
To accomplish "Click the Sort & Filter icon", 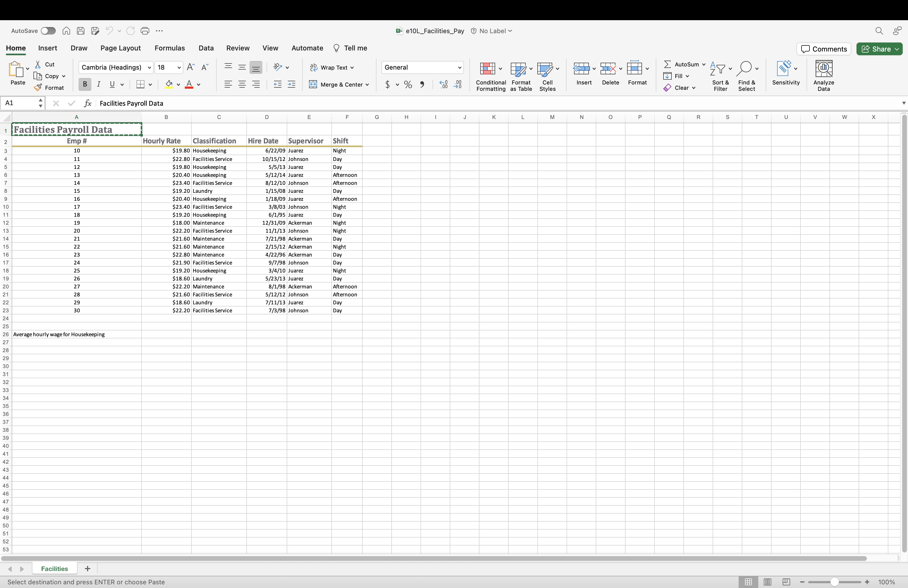I will 717,69.
